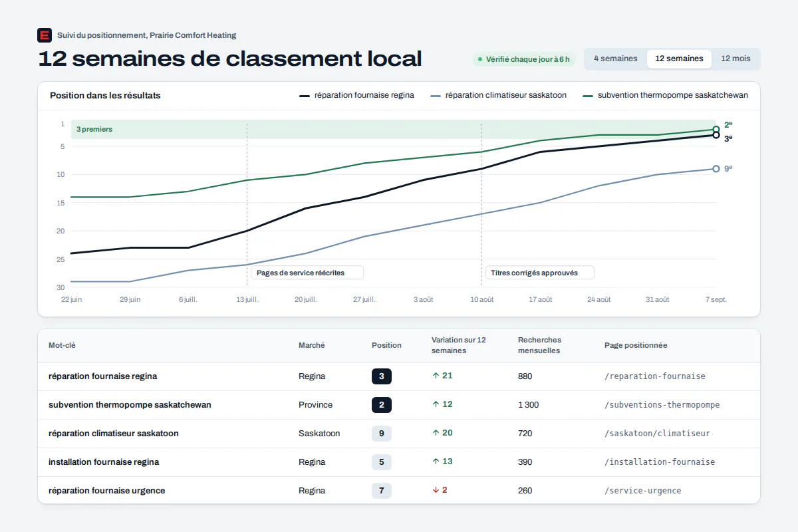Select keyword installation fournaise regina
The image size is (798, 532).
click(x=104, y=462)
